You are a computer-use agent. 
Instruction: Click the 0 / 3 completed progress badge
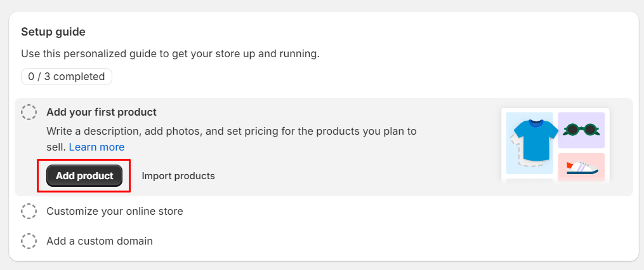67,77
